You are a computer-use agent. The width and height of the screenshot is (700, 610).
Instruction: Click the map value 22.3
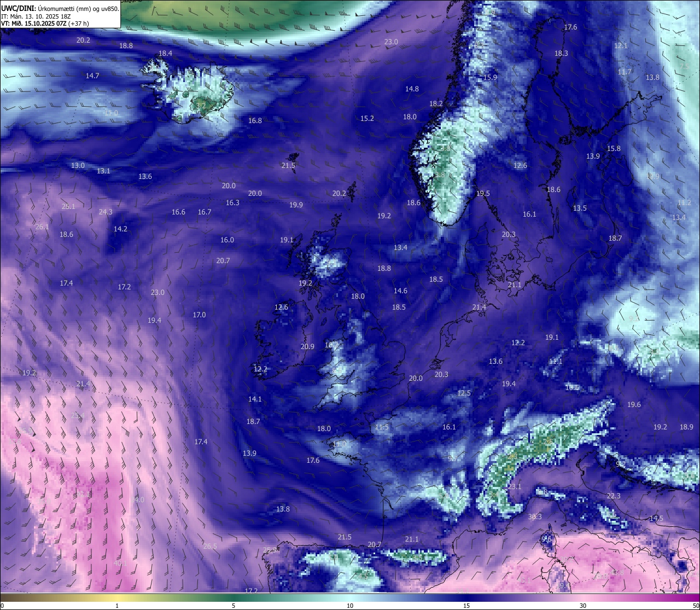pos(614,496)
